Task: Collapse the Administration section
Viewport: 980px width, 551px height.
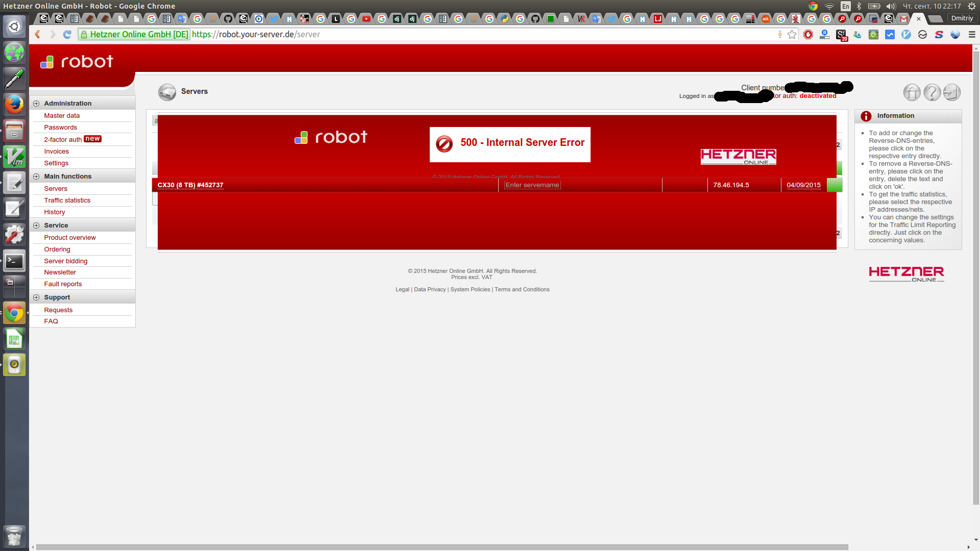Action: (36, 104)
